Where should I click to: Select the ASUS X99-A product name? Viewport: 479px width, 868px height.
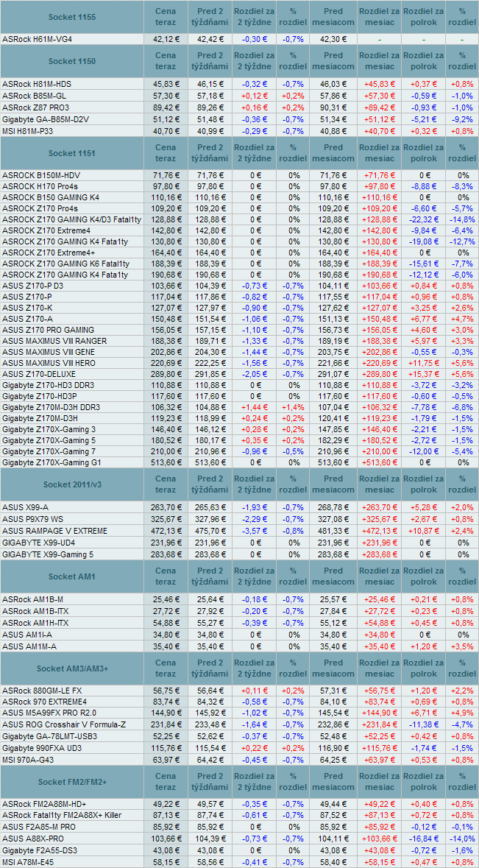tap(25, 507)
